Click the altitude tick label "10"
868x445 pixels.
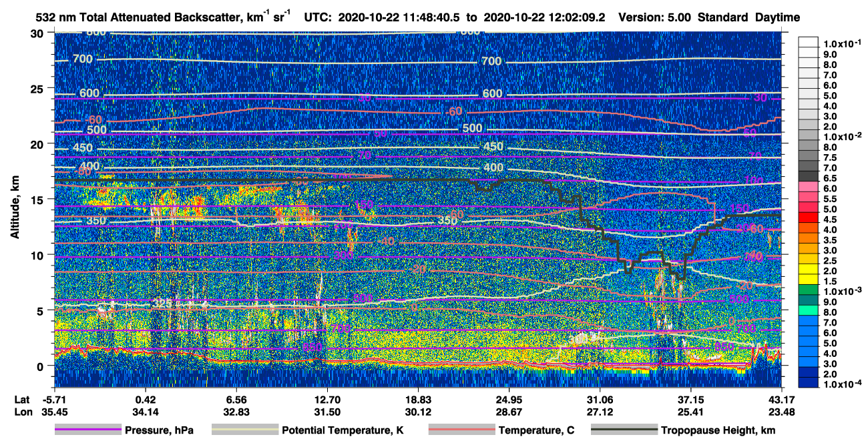point(39,255)
